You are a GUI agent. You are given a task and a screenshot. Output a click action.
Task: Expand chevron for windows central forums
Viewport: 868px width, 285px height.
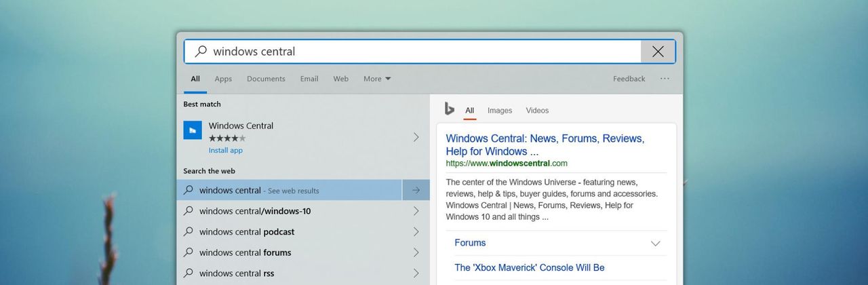tap(416, 252)
